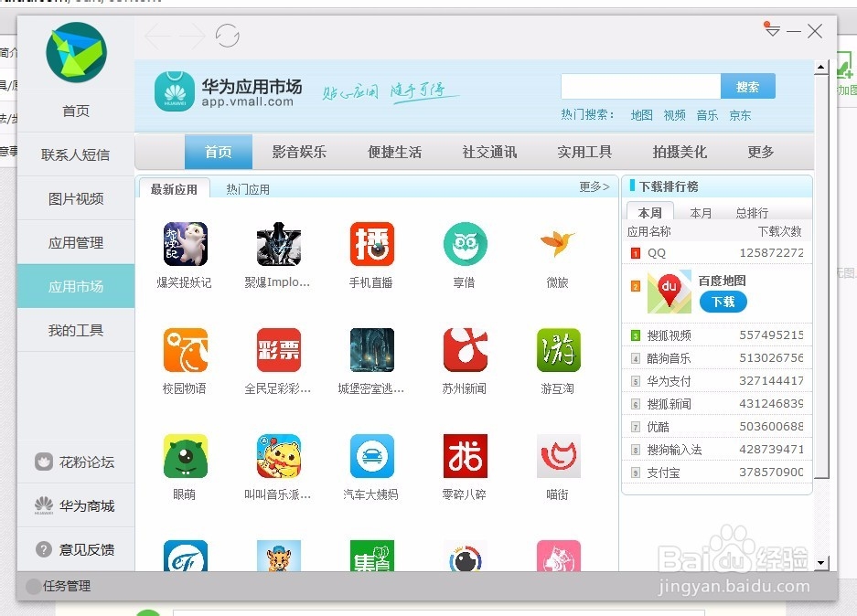
Task: Click the 搜索 search button
Action: point(747,86)
